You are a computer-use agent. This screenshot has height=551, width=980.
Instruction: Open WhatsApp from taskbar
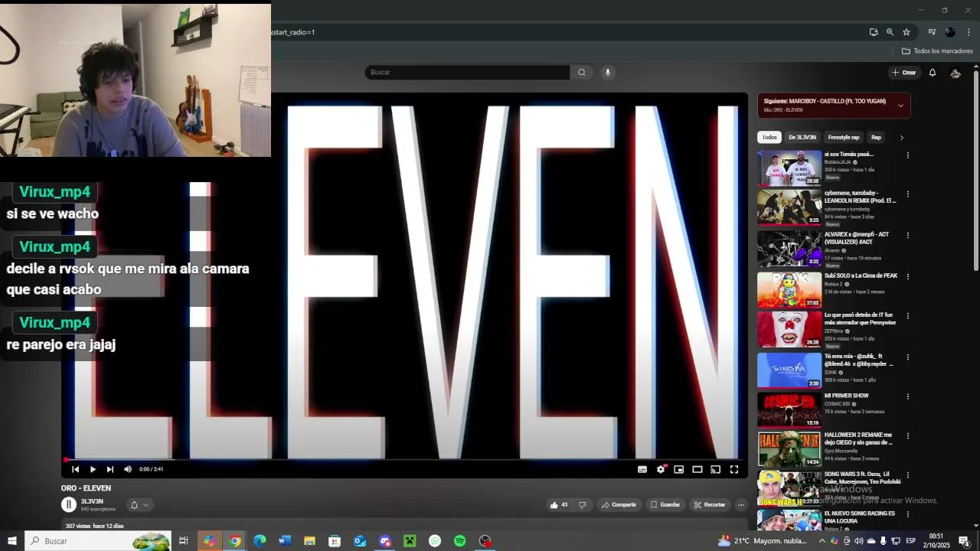coord(435,541)
